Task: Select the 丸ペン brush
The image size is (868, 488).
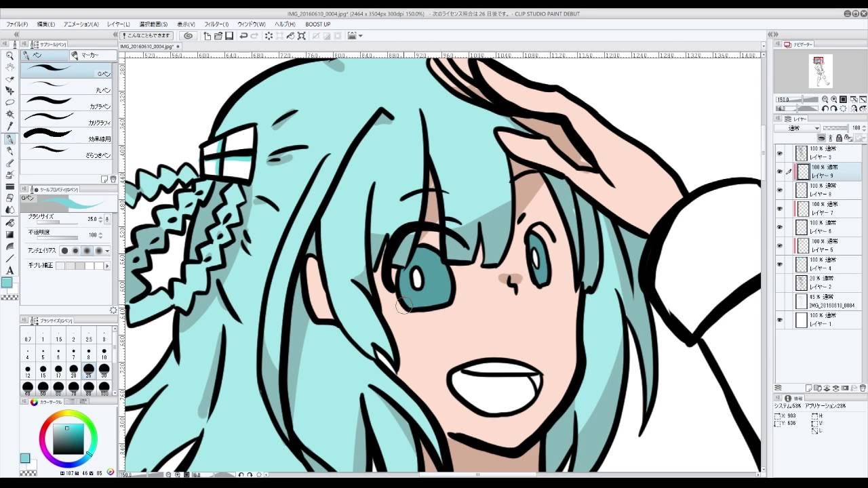Action: click(x=67, y=87)
